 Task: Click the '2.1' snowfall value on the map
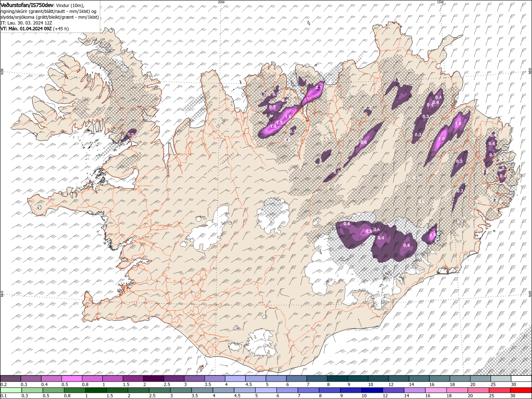click(319, 88)
